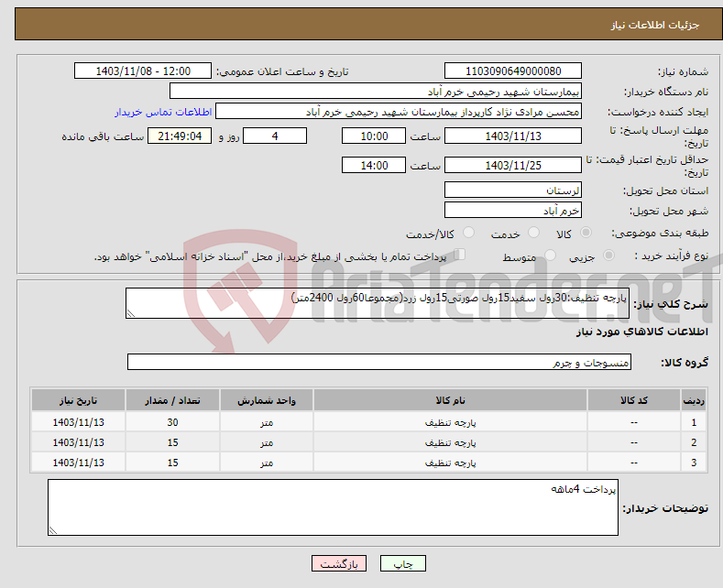723x588 pixels.
Task: Click quantity 30 in row 1
Action: coord(172,422)
